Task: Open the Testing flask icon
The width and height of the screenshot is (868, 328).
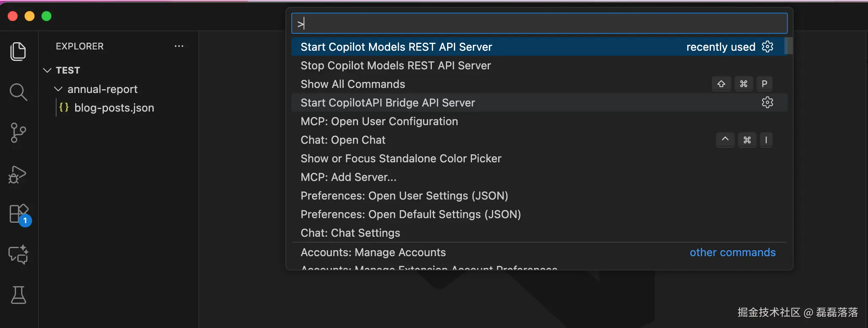Action: click(18, 295)
